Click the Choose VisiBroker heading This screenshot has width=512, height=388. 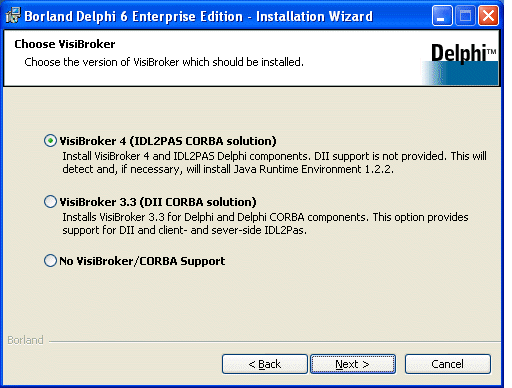click(65, 44)
